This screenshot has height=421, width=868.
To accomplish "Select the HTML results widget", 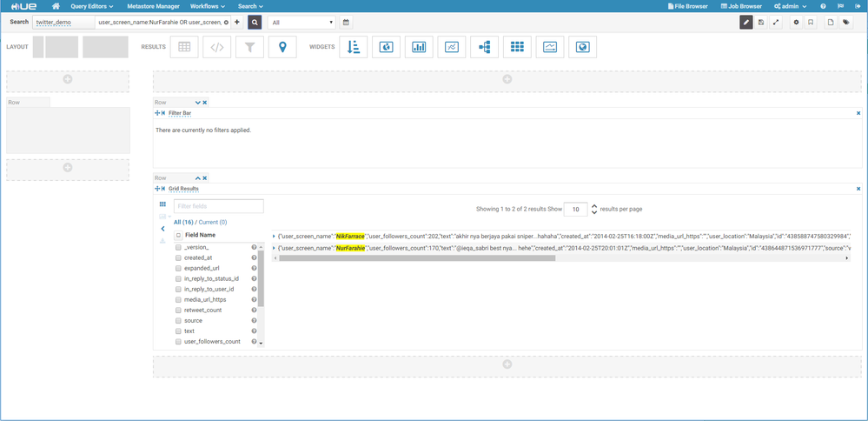I will [217, 47].
